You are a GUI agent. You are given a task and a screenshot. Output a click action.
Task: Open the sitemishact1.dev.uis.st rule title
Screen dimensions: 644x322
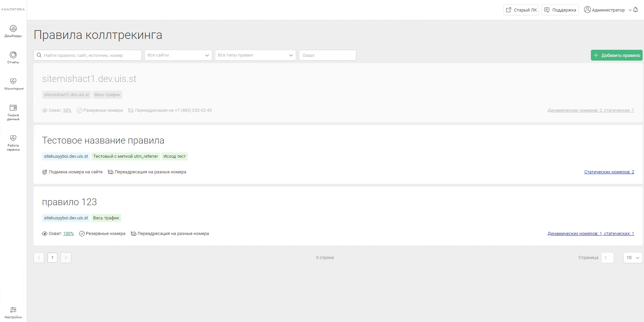(89, 79)
